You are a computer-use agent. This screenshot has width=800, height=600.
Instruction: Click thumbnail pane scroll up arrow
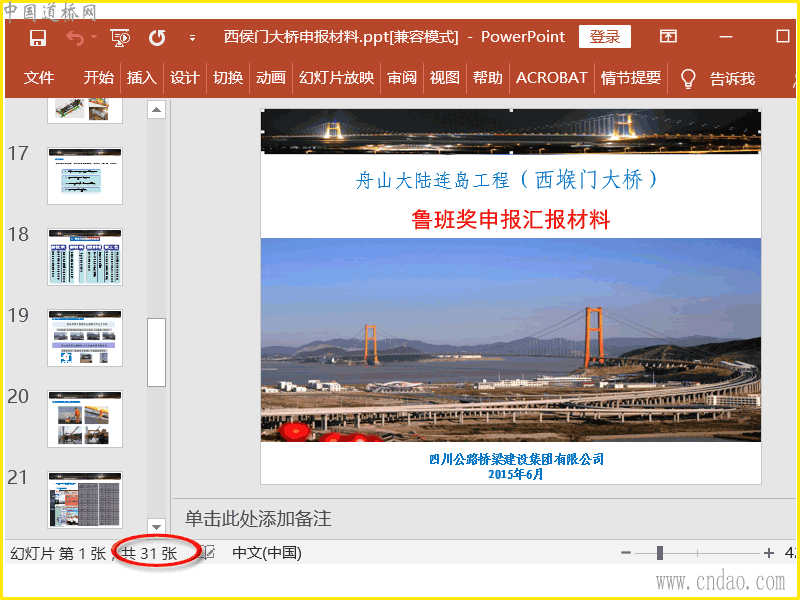(x=157, y=110)
